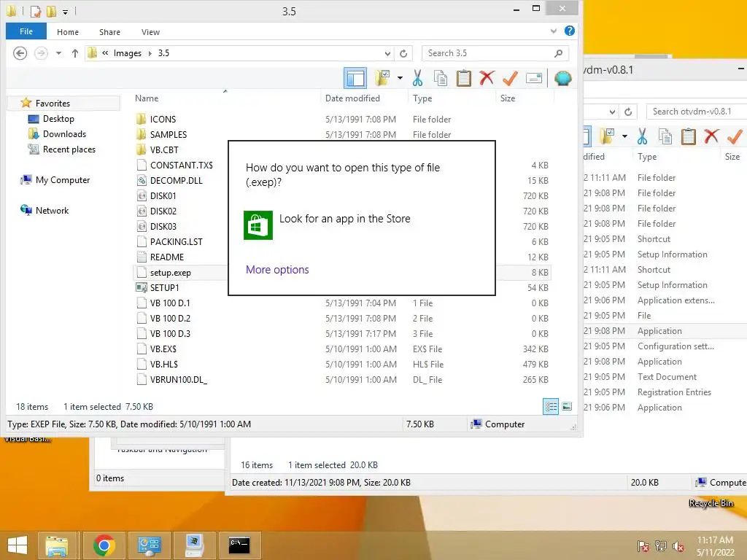The width and height of the screenshot is (747, 560).
Task: Expand the ribbon chevron
Action: (554, 31)
